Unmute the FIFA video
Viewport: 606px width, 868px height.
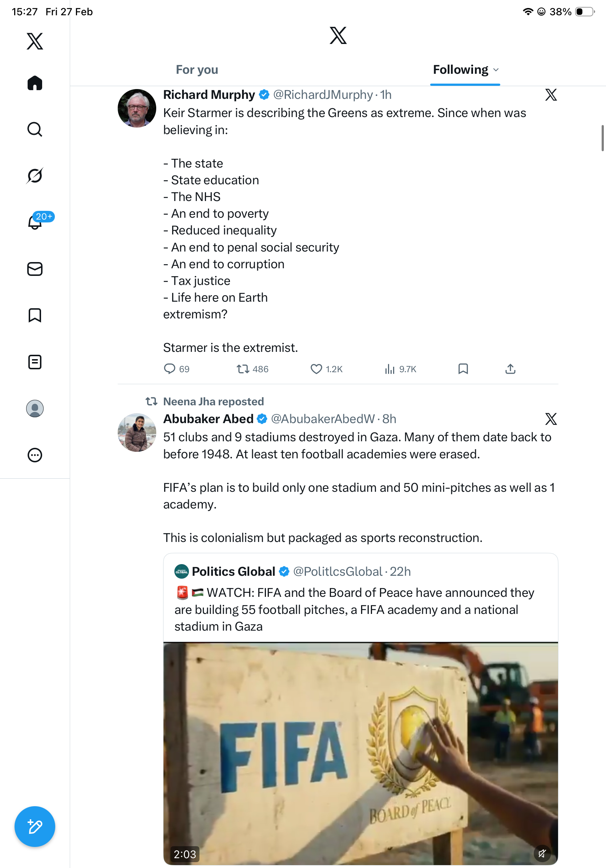tap(542, 853)
